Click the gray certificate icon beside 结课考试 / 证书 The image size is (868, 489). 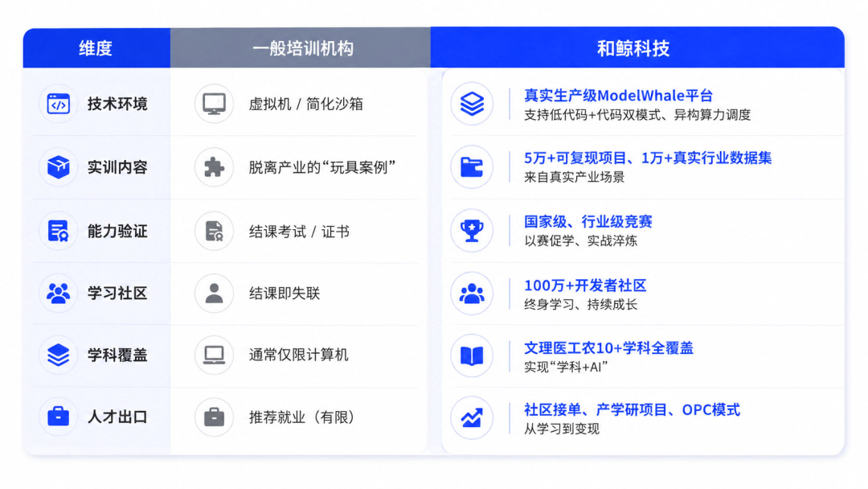pos(214,231)
